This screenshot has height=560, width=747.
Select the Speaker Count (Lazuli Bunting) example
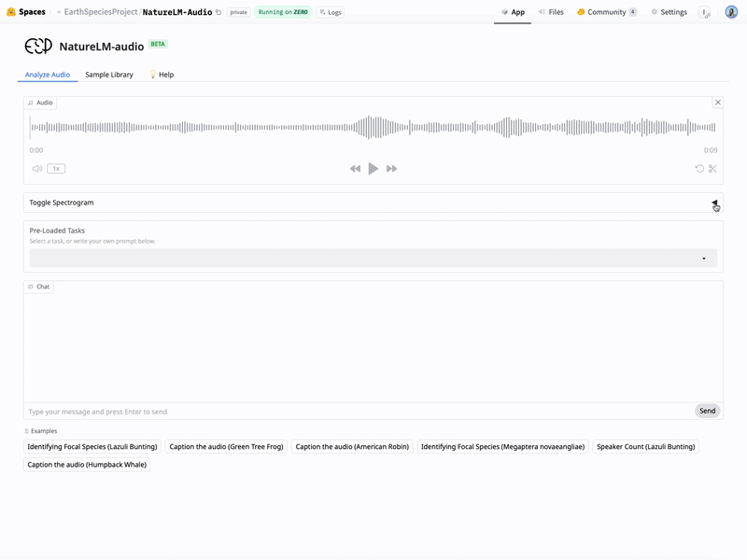point(645,446)
